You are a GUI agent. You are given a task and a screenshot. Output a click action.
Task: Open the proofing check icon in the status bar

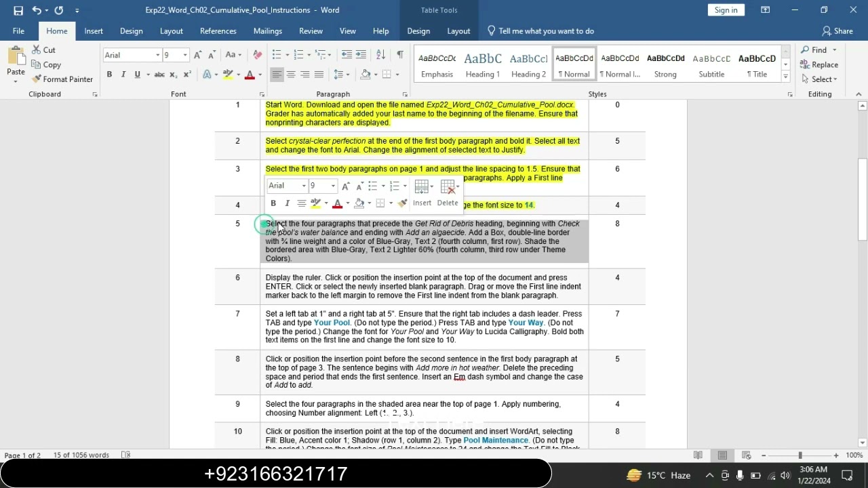pos(125,455)
